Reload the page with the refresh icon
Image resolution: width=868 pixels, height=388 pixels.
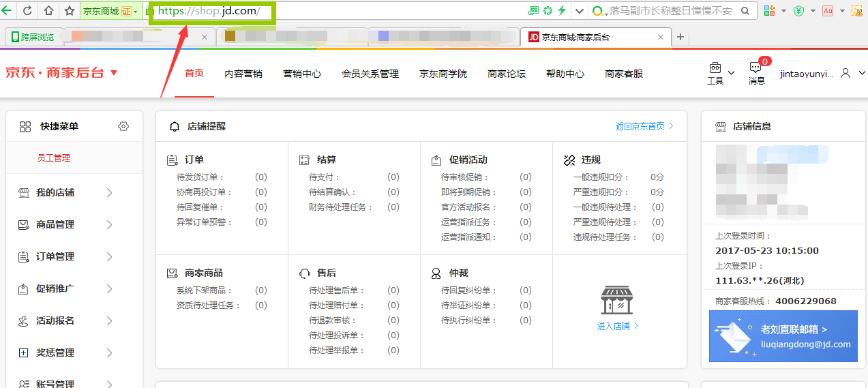(x=27, y=10)
